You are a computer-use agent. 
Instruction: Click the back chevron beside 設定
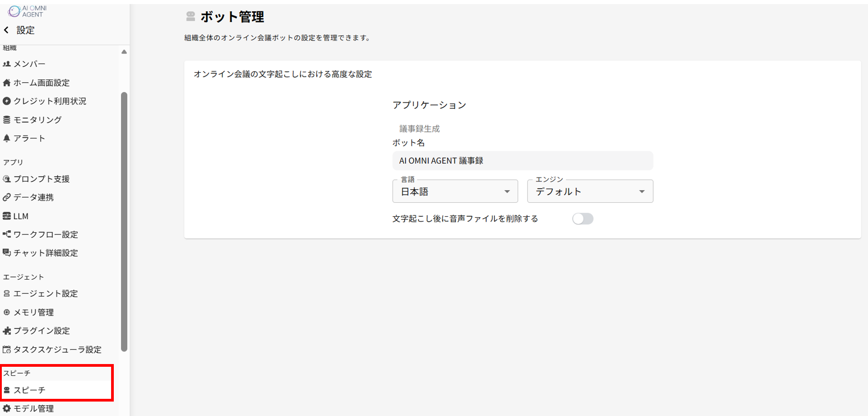[6, 30]
